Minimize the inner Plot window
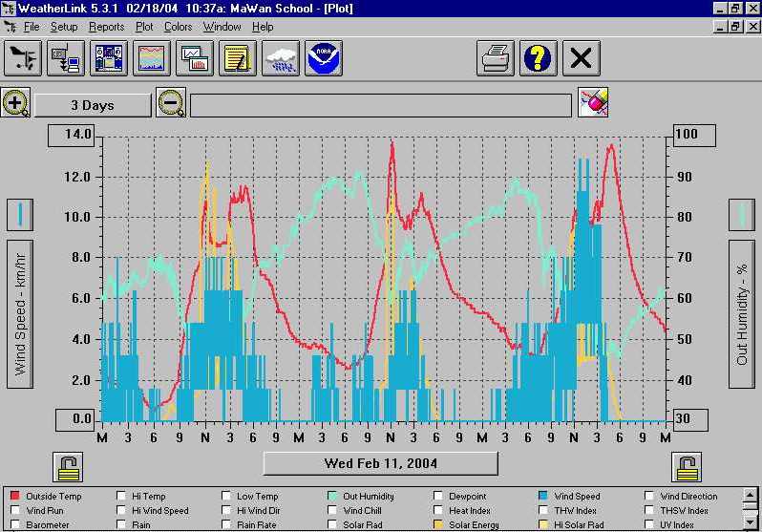The width and height of the screenshot is (762, 532). (721, 27)
